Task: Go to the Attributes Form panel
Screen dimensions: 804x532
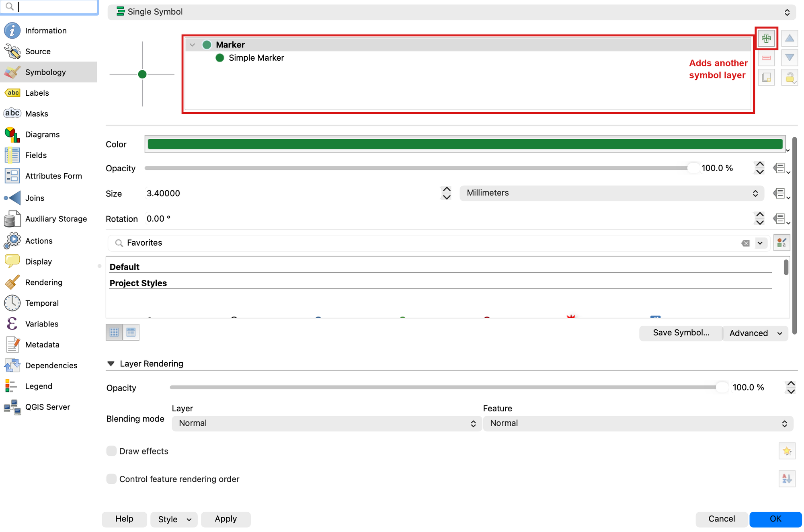Action: click(x=49, y=176)
